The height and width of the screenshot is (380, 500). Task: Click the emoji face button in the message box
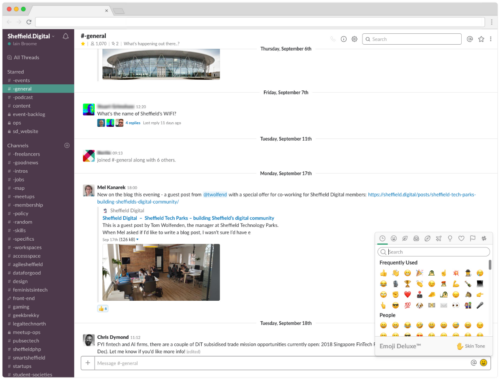(483, 363)
